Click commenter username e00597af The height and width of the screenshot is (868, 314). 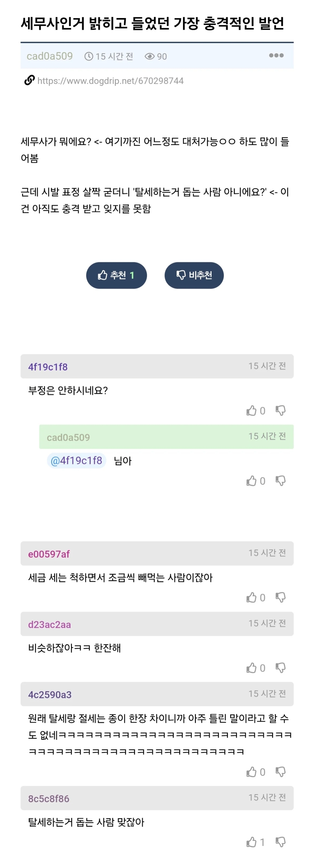(x=49, y=554)
